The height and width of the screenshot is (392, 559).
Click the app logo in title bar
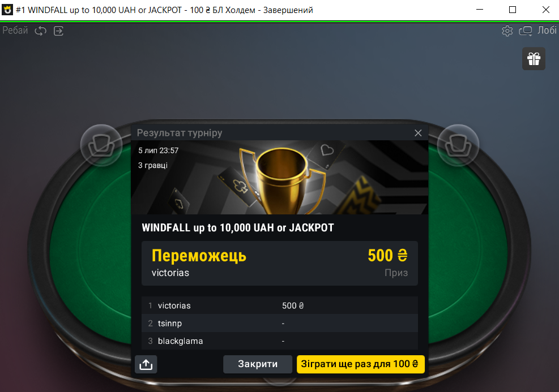(7, 10)
